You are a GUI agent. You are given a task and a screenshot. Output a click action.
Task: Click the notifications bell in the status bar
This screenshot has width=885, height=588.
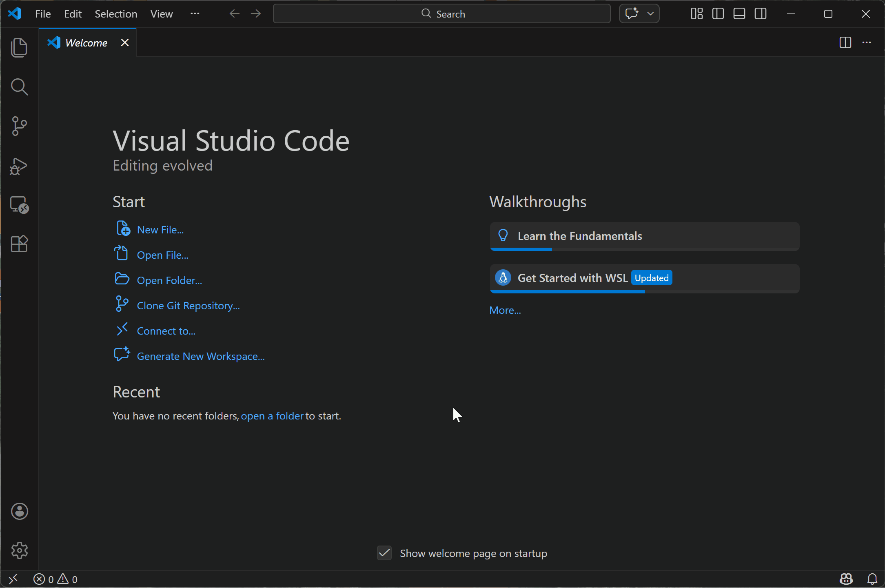coord(872,579)
